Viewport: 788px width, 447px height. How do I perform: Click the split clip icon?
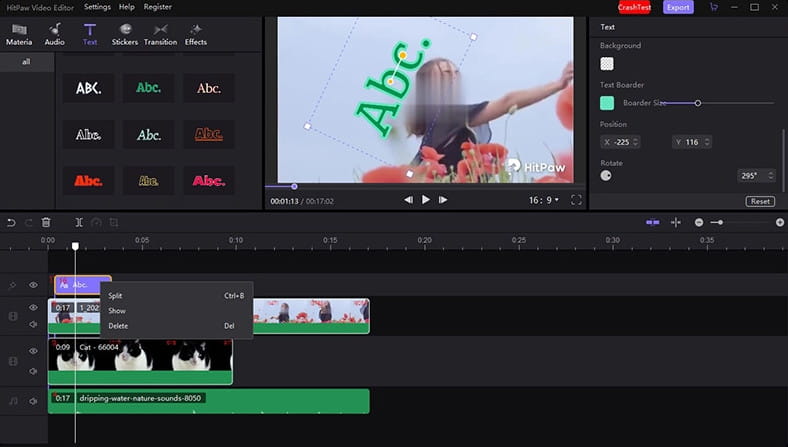pyautogui.click(x=79, y=222)
